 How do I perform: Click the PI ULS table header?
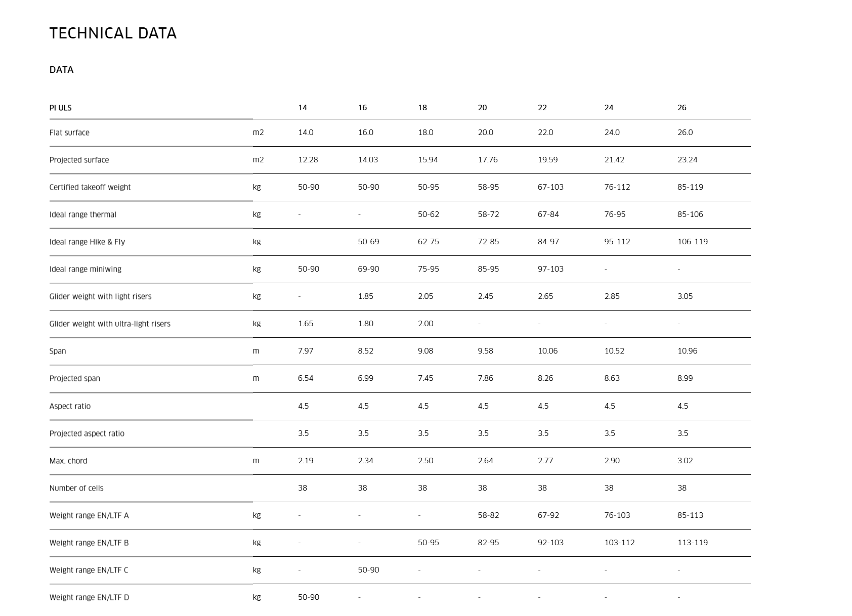click(x=61, y=108)
